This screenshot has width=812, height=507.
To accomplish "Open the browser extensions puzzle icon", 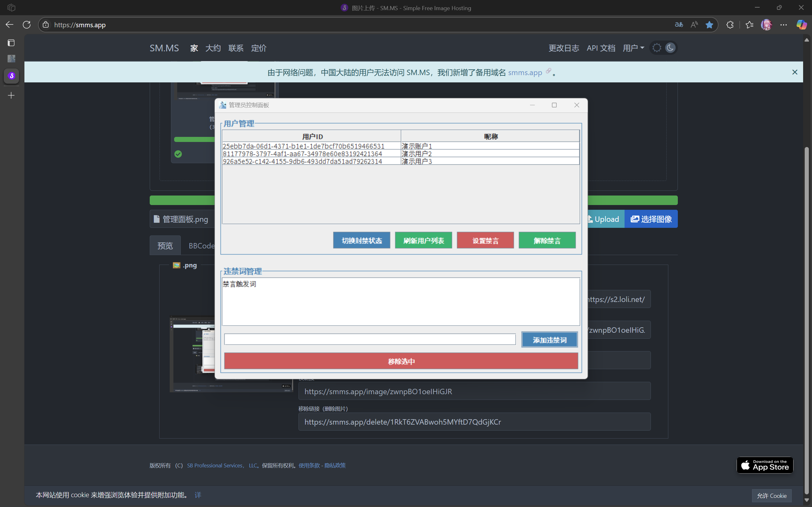I will [730, 25].
